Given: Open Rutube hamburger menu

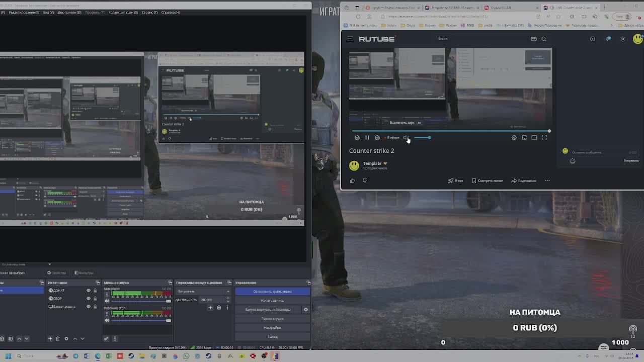Looking at the screenshot, I should click(350, 39).
